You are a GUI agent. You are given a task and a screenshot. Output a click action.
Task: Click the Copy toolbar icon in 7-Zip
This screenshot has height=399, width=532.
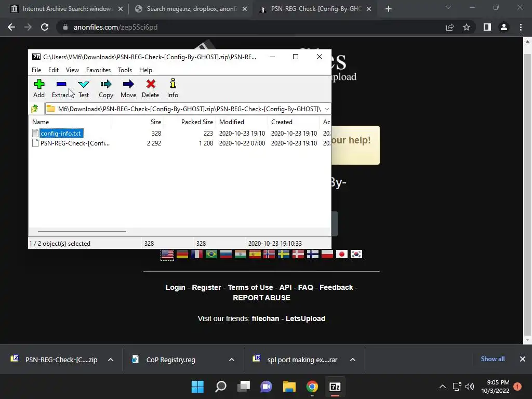point(106,88)
